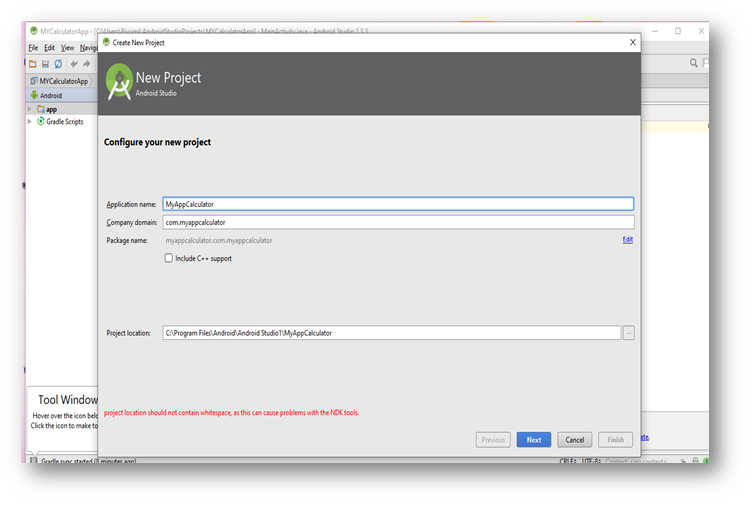751x505 pixels.
Task: Open the Navigate menu
Action: pos(89,48)
